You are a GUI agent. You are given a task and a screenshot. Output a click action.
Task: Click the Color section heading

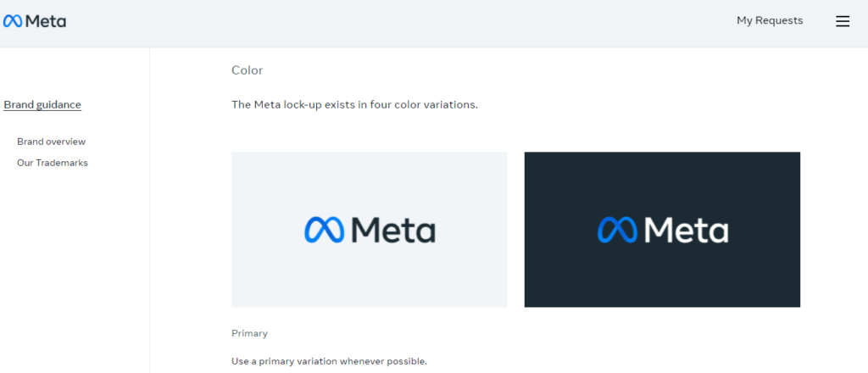247,70
